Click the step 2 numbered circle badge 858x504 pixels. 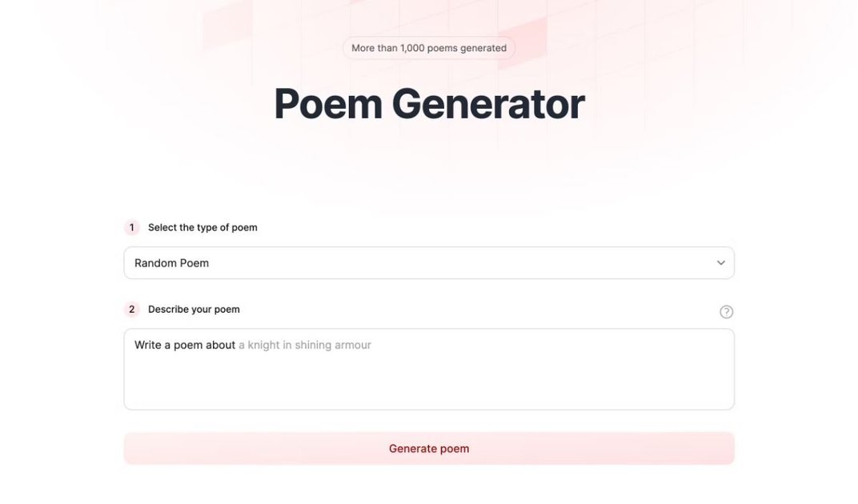pyautogui.click(x=132, y=309)
